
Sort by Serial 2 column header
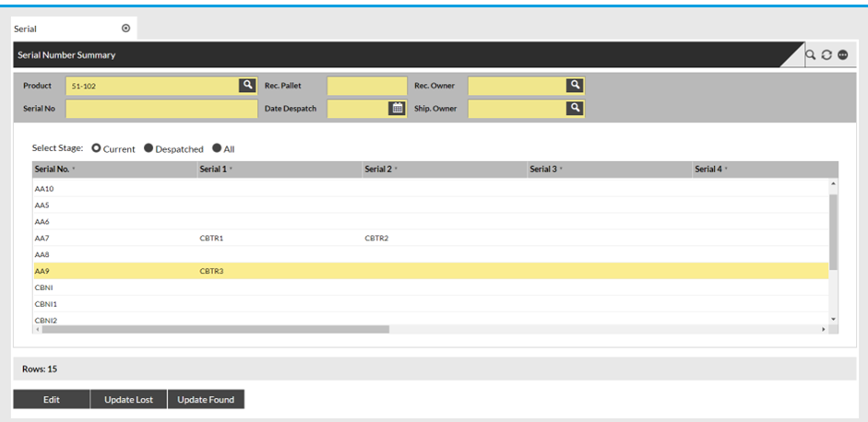[378, 170]
